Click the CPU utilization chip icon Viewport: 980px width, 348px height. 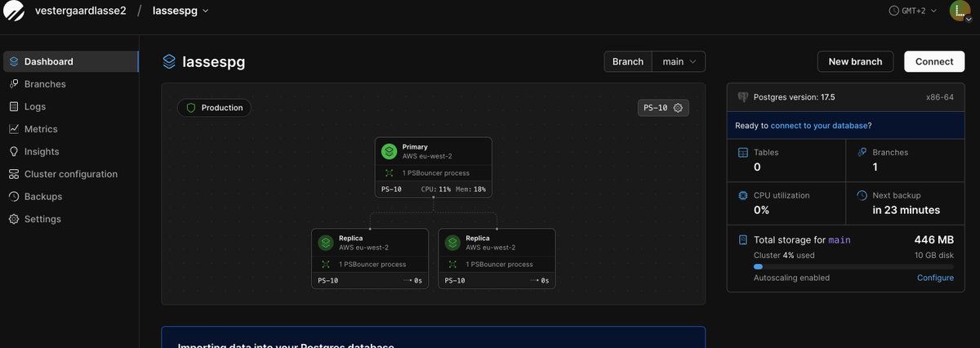coord(743,195)
